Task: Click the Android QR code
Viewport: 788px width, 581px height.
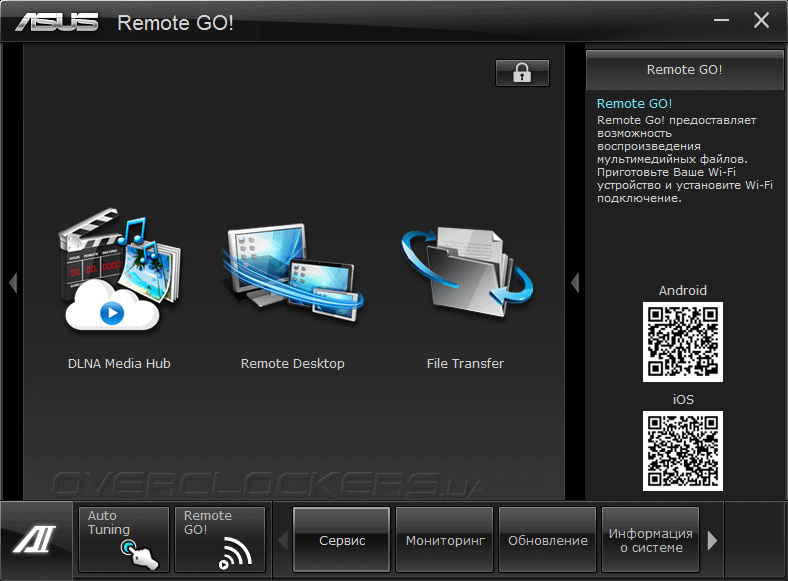Action: point(683,342)
